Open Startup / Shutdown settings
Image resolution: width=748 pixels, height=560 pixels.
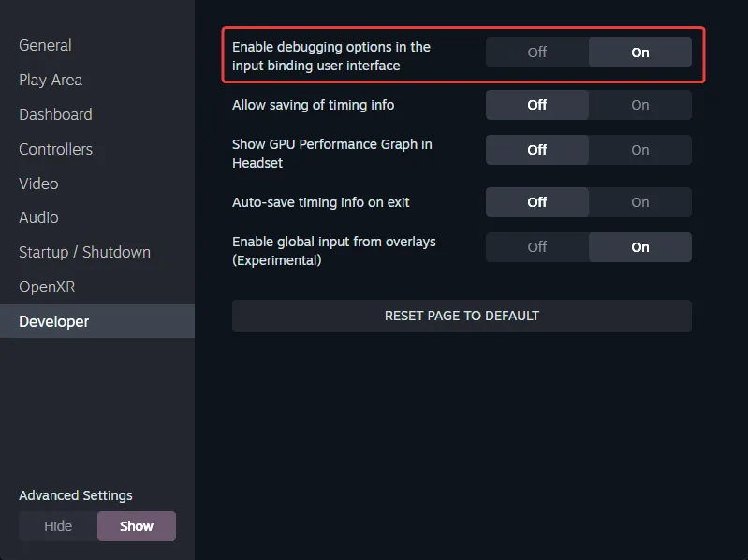coord(84,252)
